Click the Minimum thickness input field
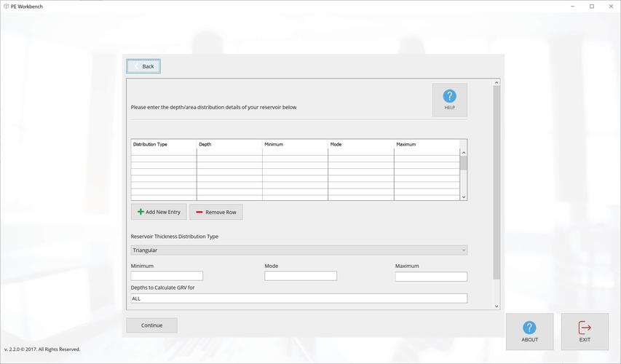 [167, 277]
